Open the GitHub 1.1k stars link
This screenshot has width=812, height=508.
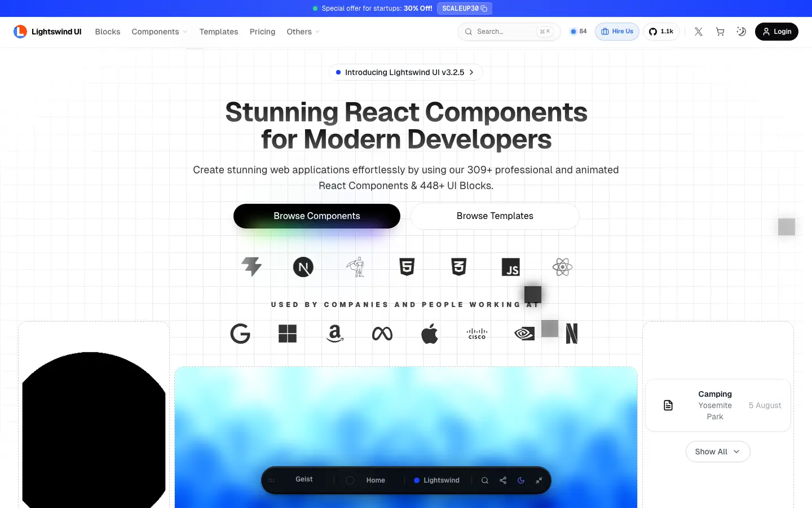tap(661, 32)
